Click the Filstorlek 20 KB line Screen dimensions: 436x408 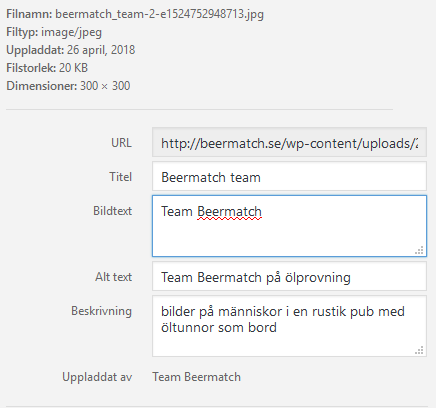pyautogui.click(x=47, y=68)
